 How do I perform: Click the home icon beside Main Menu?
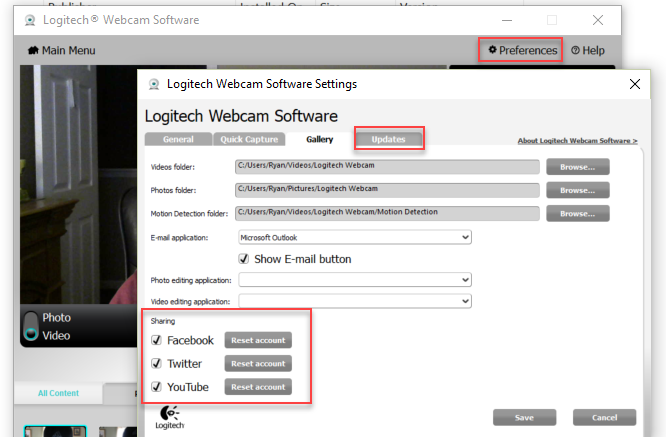[x=33, y=50]
